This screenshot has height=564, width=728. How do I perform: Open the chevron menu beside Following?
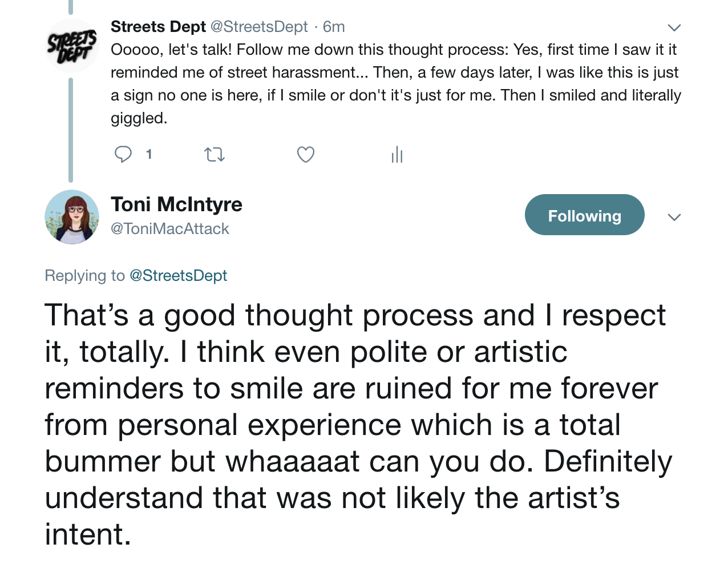[x=674, y=217]
